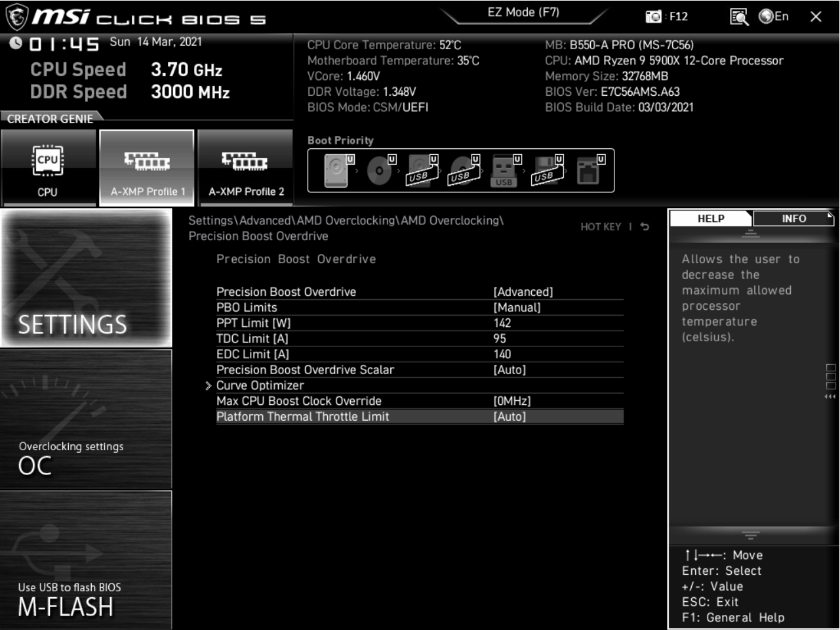Open M-FLASH to flash BIOS
840x630 pixels.
click(86, 560)
